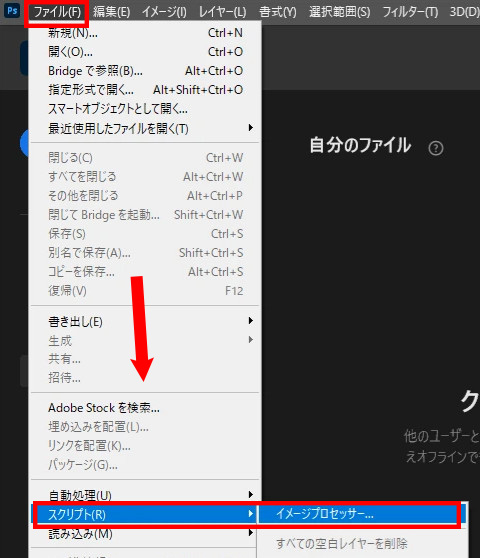Click the help question mark icon beside 自分のファイル

(436, 148)
